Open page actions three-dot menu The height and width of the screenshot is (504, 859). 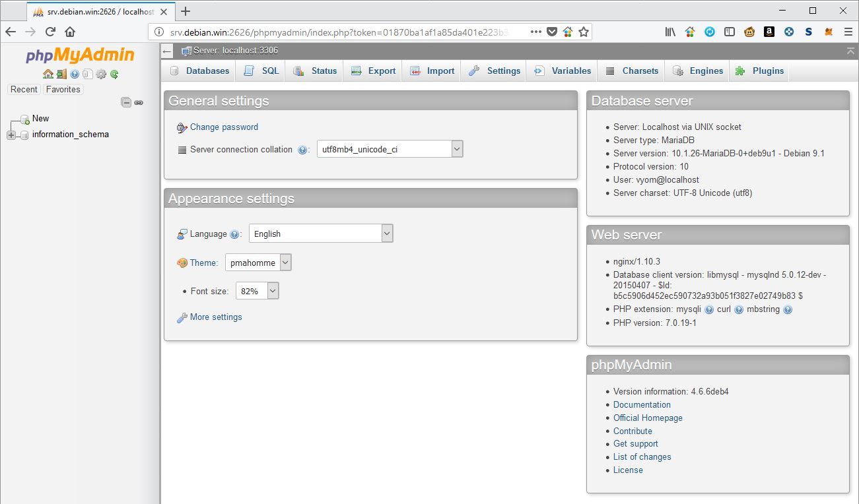pos(535,32)
